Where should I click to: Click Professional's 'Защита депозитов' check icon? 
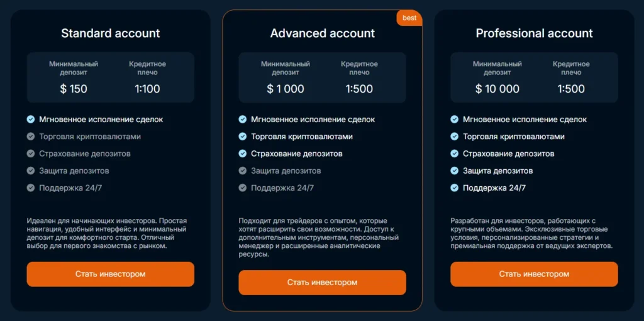[455, 171]
